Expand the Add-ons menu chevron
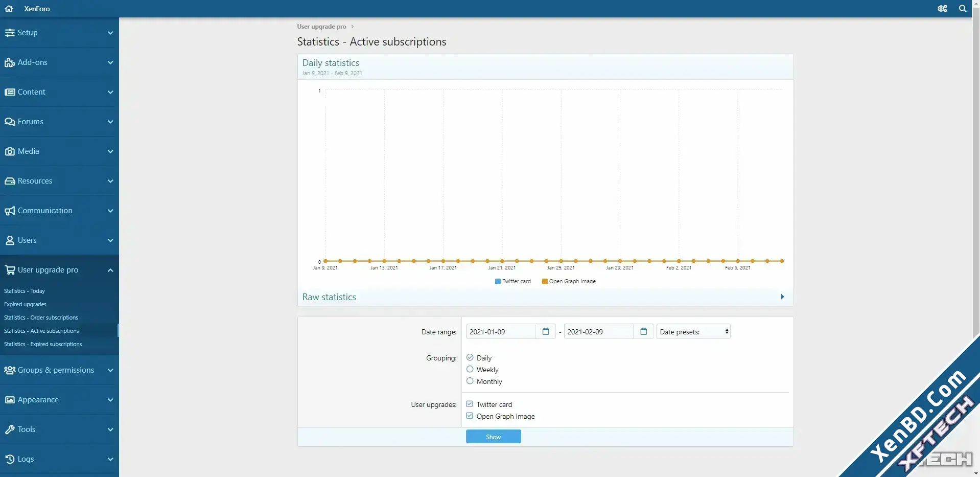This screenshot has width=980, height=477. tap(110, 62)
